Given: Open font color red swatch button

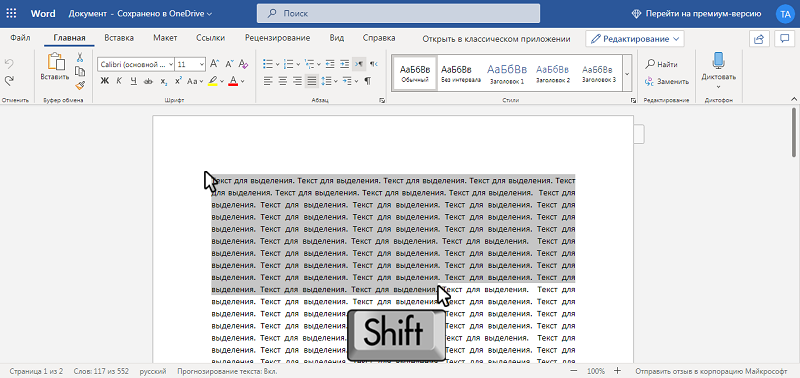Looking at the screenshot, I should click(x=233, y=81).
